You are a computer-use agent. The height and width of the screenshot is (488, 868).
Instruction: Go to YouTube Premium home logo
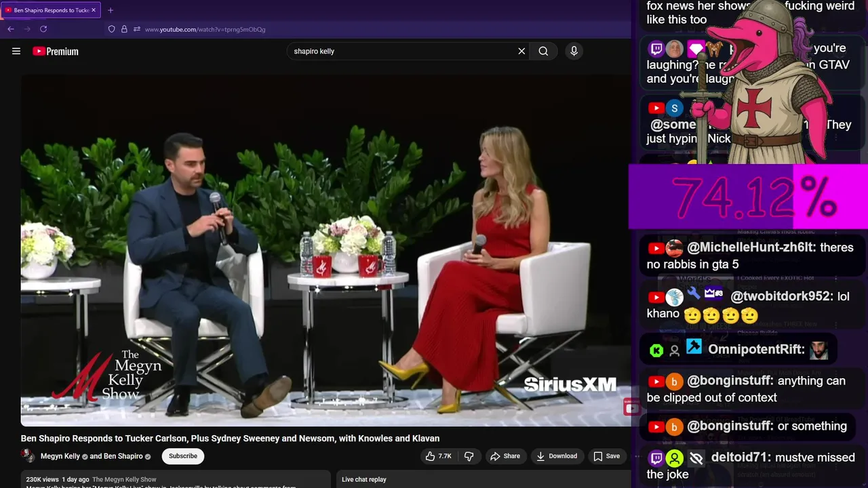point(56,51)
